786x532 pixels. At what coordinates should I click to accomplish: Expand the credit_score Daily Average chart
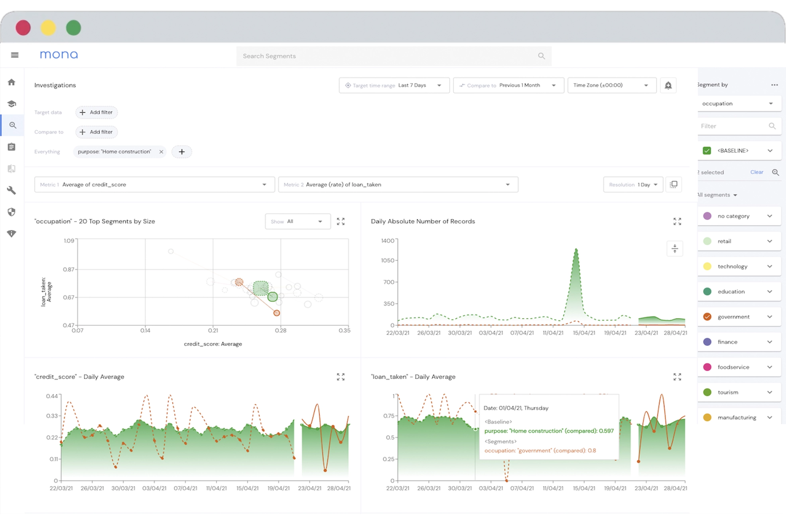click(341, 377)
